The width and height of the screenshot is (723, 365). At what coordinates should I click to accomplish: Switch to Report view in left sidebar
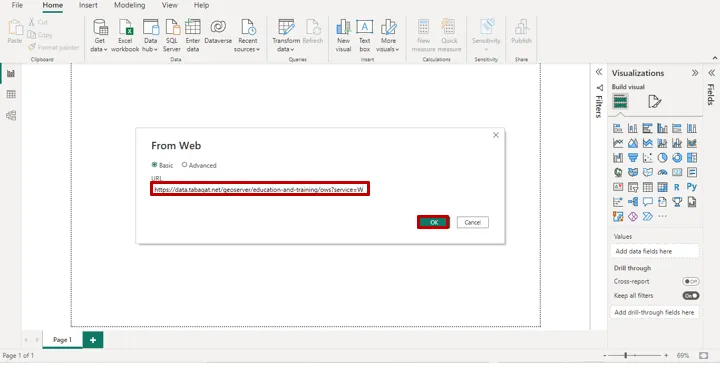11,74
